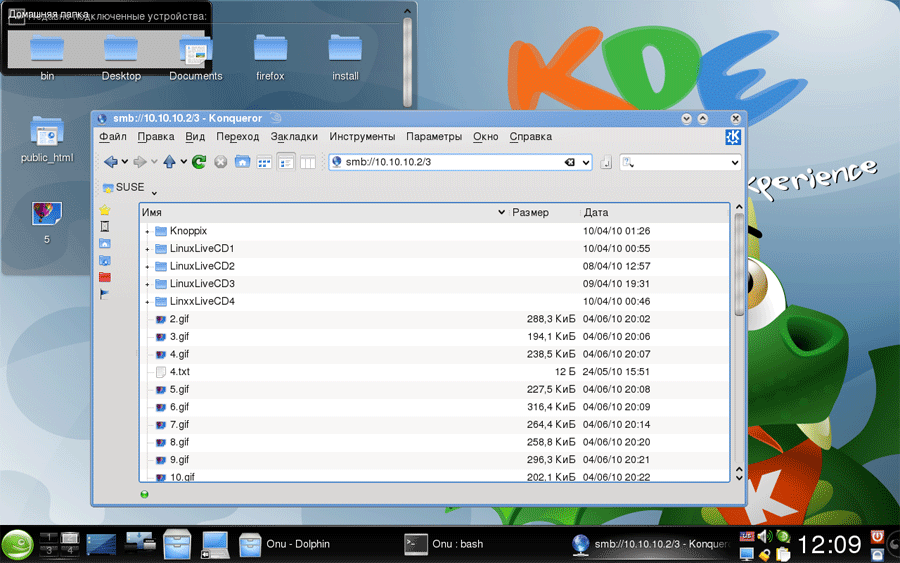Switch to columns view mode
The height and width of the screenshot is (563, 900).
point(308,162)
